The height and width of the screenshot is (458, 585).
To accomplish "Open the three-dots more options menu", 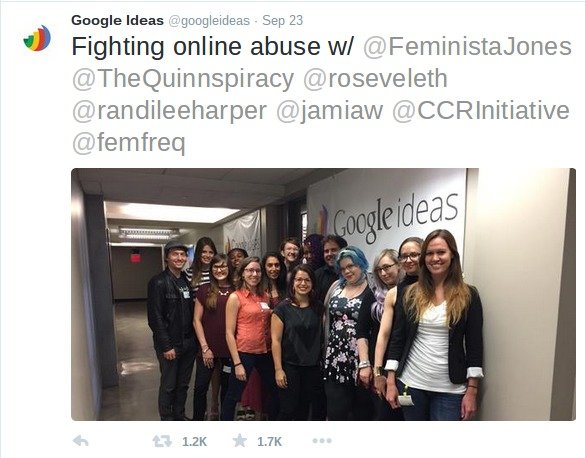I will [x=322, y=441].
